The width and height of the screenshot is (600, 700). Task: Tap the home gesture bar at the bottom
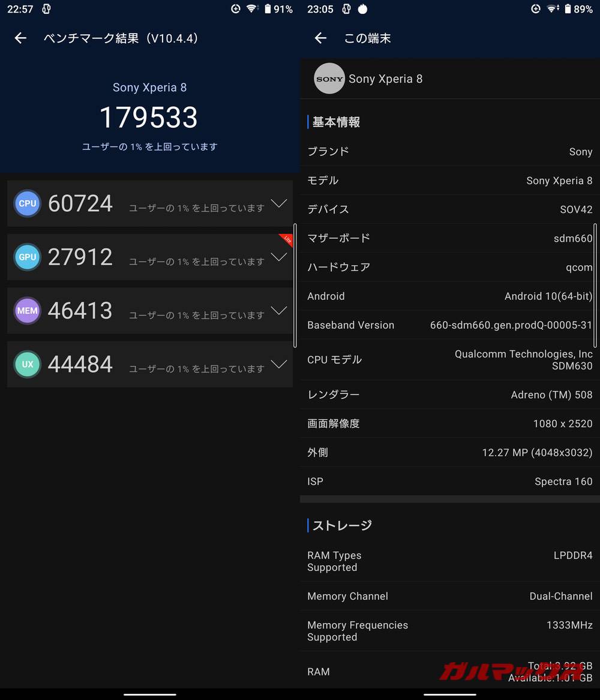coord(150,693)
